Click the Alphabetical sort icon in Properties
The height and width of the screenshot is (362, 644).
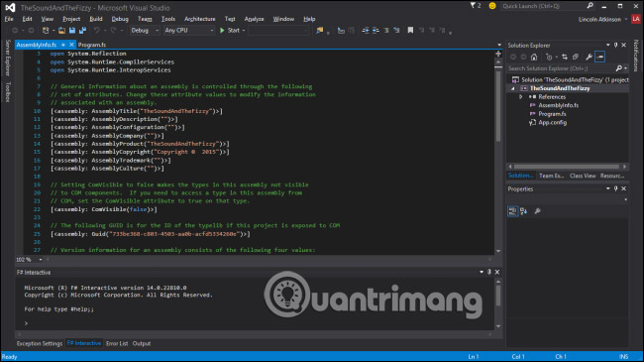[524, 211]
